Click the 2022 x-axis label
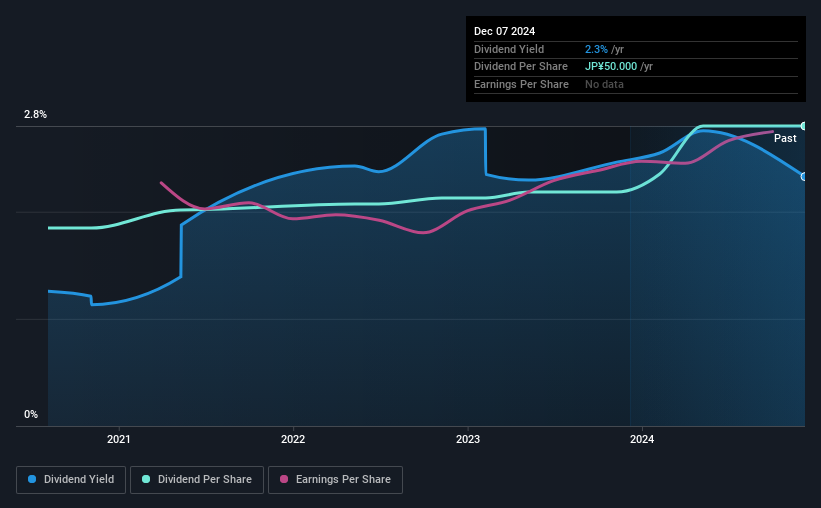 pos(293,439)
